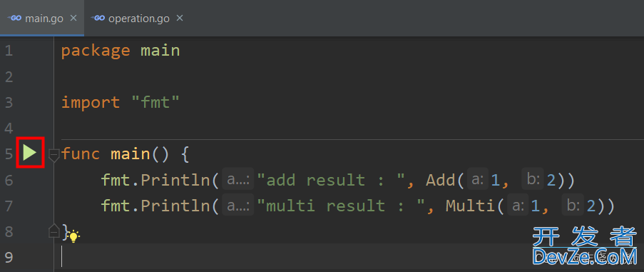Viewport: 644px width, 272px height.
Task: Click the "fmt" import string
Action: pos(155,102)
